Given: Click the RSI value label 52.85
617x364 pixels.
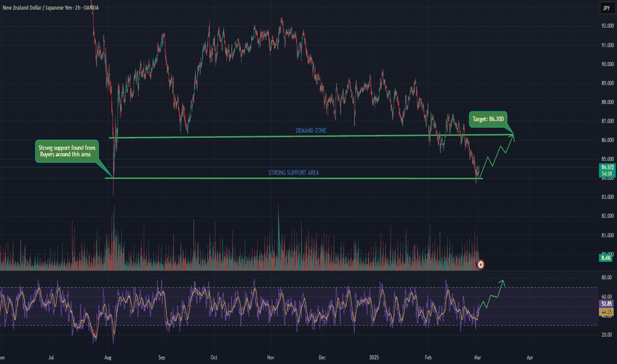Looking at the screenshot, I should (606, 304).
